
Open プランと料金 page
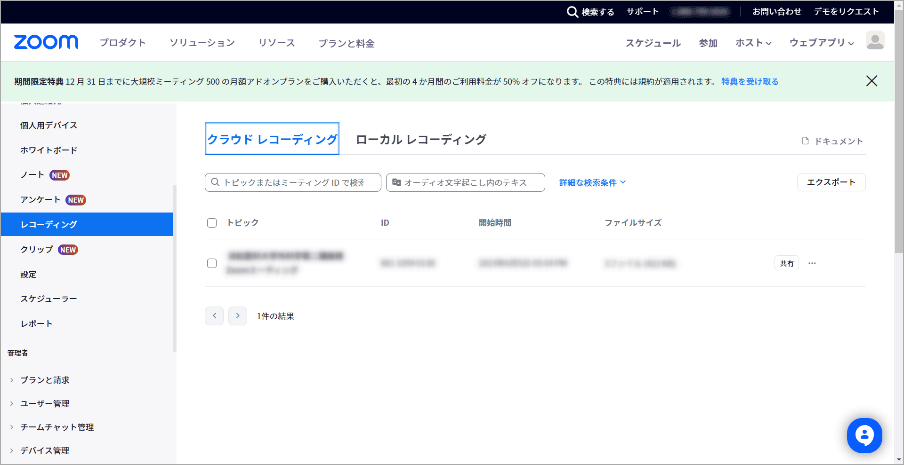point(346,43)
